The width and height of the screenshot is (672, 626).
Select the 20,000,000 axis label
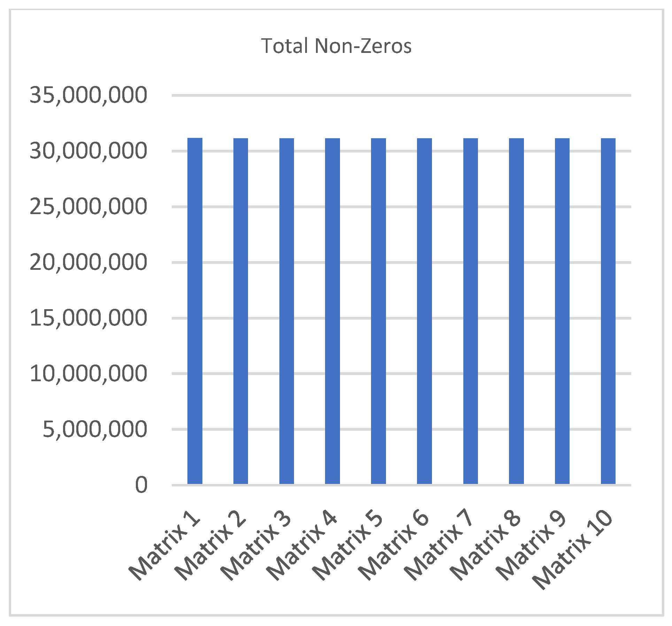(88, 262)
